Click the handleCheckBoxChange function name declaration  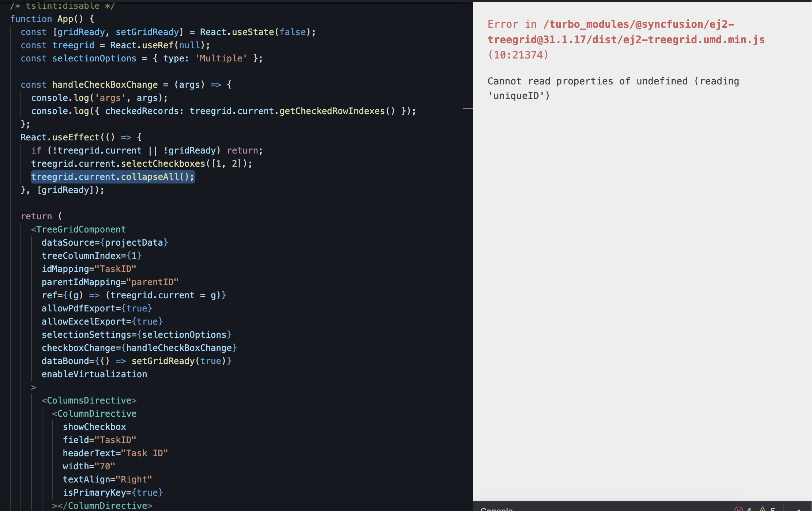pos(105,85)
